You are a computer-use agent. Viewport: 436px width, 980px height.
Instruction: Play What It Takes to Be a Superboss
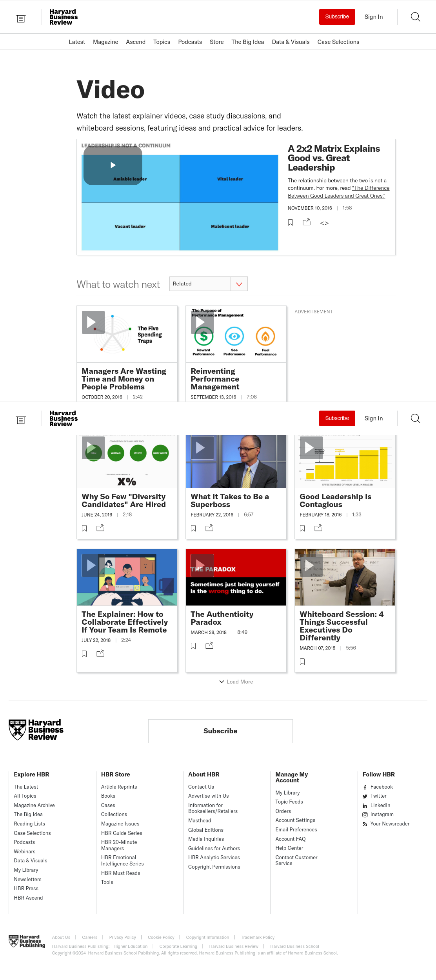(202, 448)
